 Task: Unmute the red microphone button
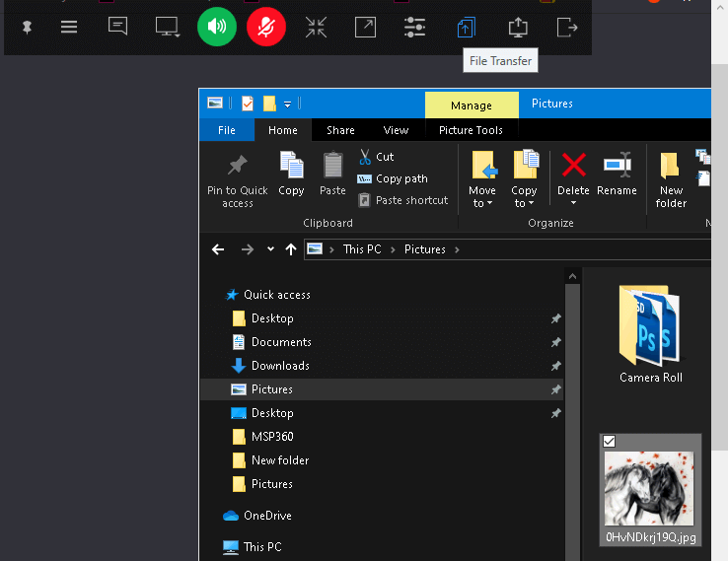[x=265, y=28]
